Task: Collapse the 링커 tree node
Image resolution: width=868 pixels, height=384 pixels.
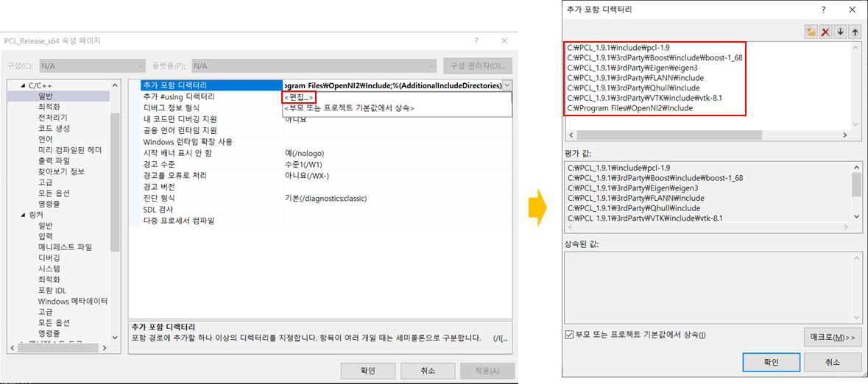Action: coord(24,215)
